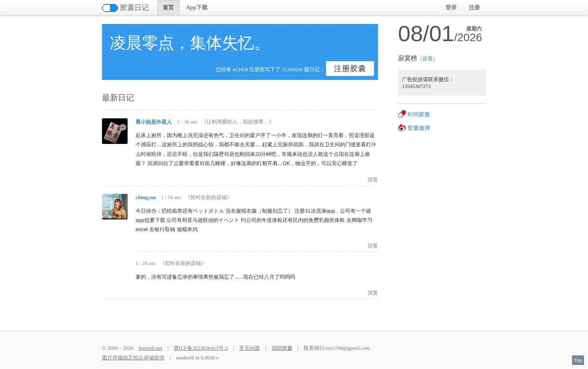
Task: Open the 胶囊微博 link
Action: 419,128
